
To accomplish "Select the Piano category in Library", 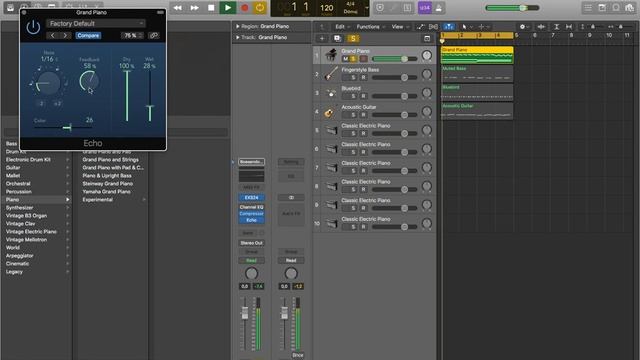I will tap(37, 200).
